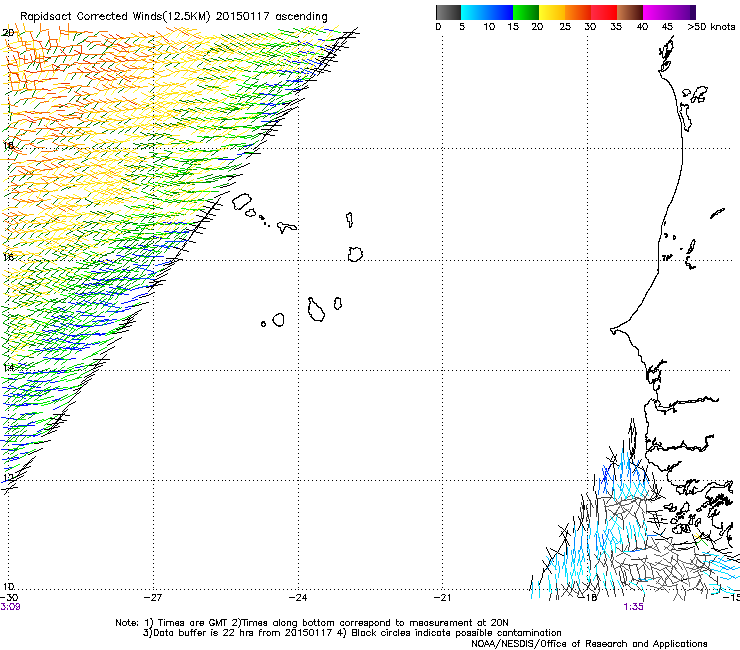Click the large island outline near 15N -24

click(x=316, y=310)
